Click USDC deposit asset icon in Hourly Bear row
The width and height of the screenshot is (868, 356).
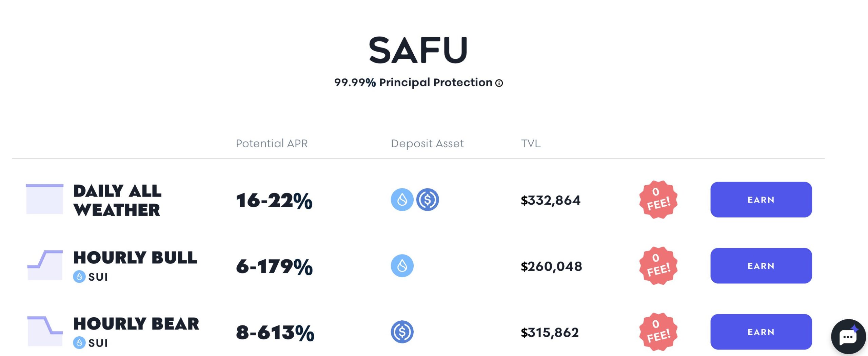402,332
